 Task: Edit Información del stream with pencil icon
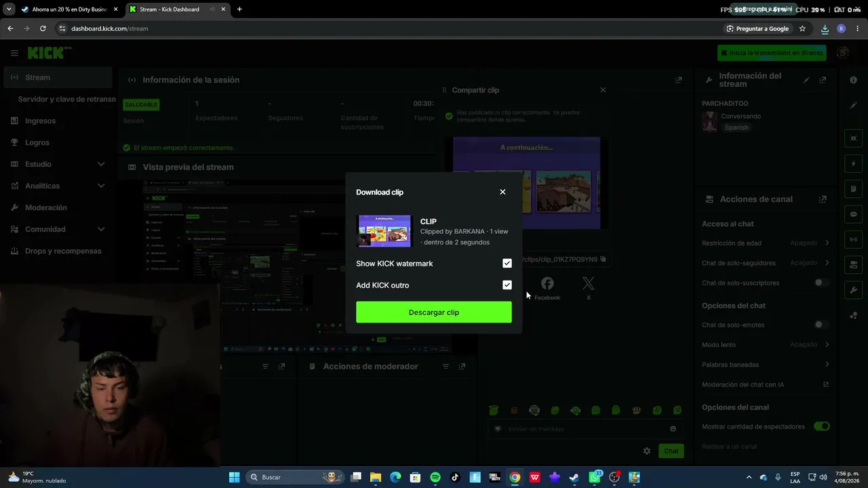click(806, 80)
